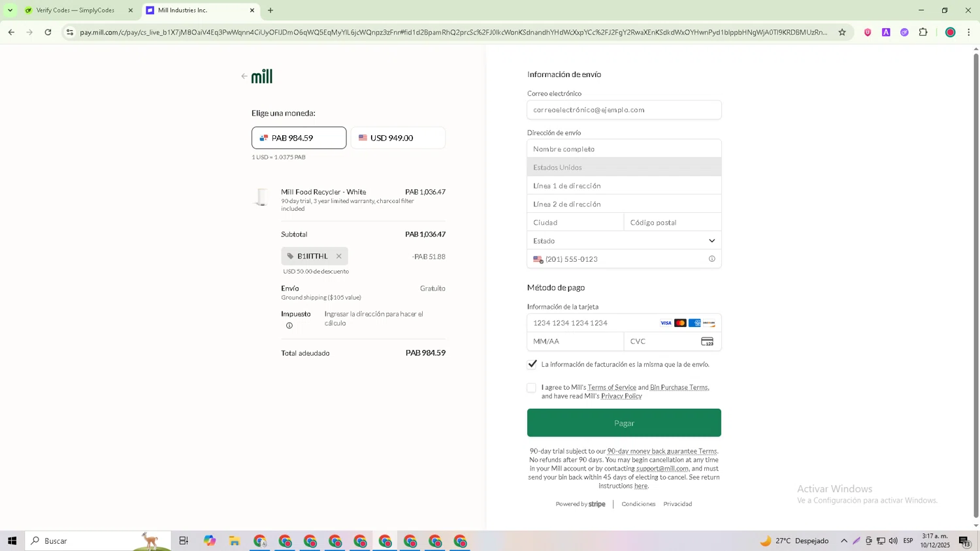980x551 pixels.
Task: Open the Extensions puzzle icon
Action: (923, 32)
